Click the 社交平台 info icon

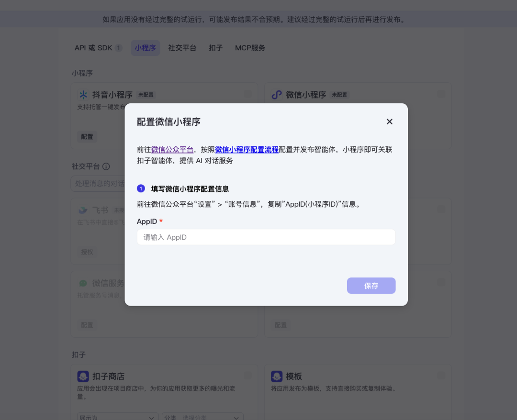(x=106, y=166)
